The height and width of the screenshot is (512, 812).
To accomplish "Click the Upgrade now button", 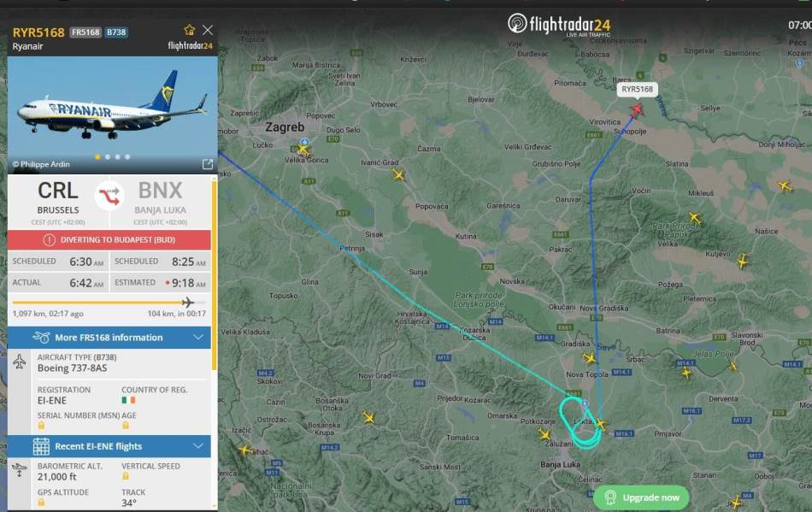I will click(x=641, y=497).
